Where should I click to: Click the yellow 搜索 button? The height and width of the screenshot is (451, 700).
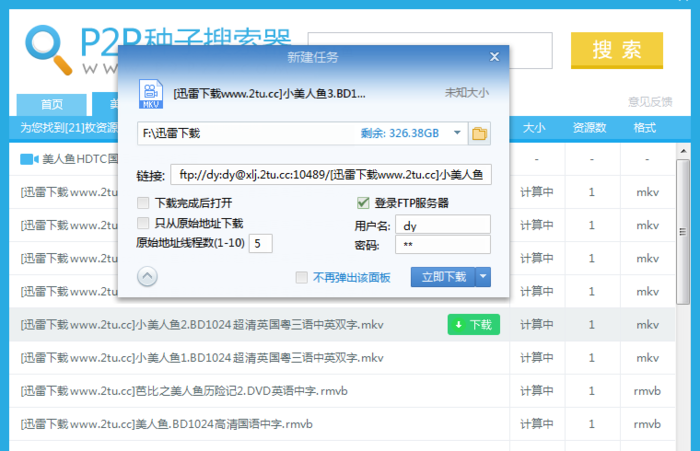(x=617, y=50)
